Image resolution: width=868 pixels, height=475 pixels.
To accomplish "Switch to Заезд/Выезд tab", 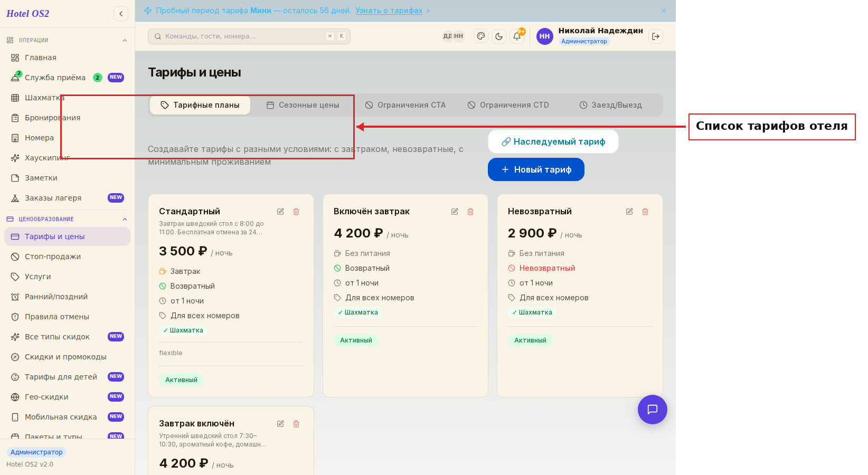I will pos(610,105).
